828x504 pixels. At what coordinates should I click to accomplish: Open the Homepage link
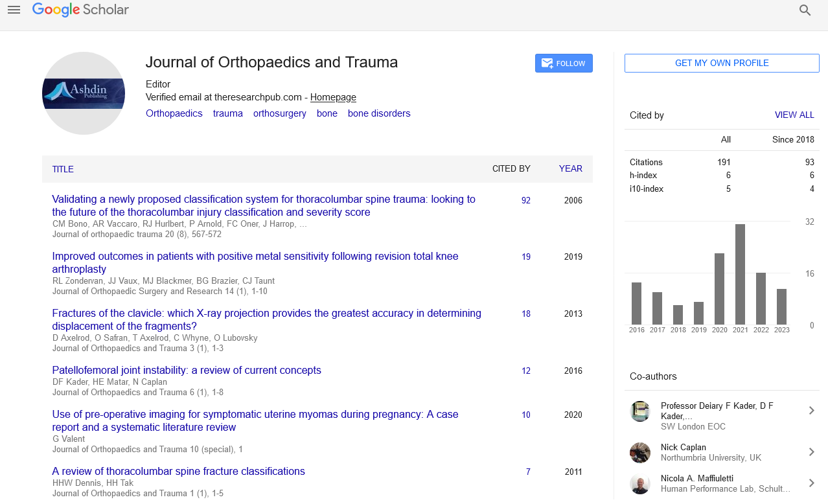[x=333, y=97]
